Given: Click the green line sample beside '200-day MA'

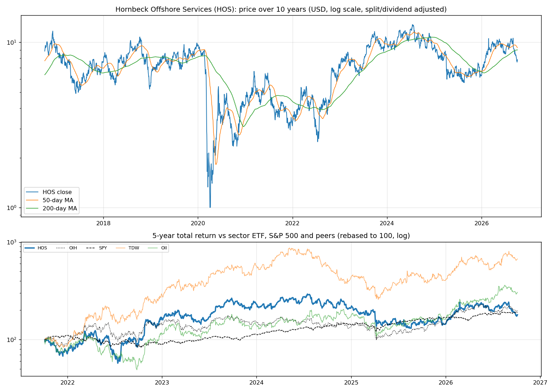Looking at the screenshot, I should 33,209.
